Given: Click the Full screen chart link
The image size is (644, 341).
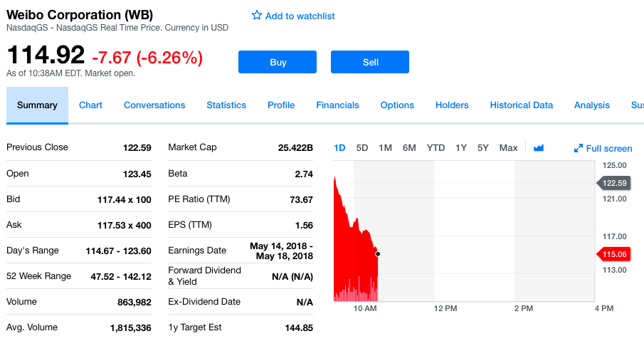Looking at the screenshot, I should tap(608, 149).
